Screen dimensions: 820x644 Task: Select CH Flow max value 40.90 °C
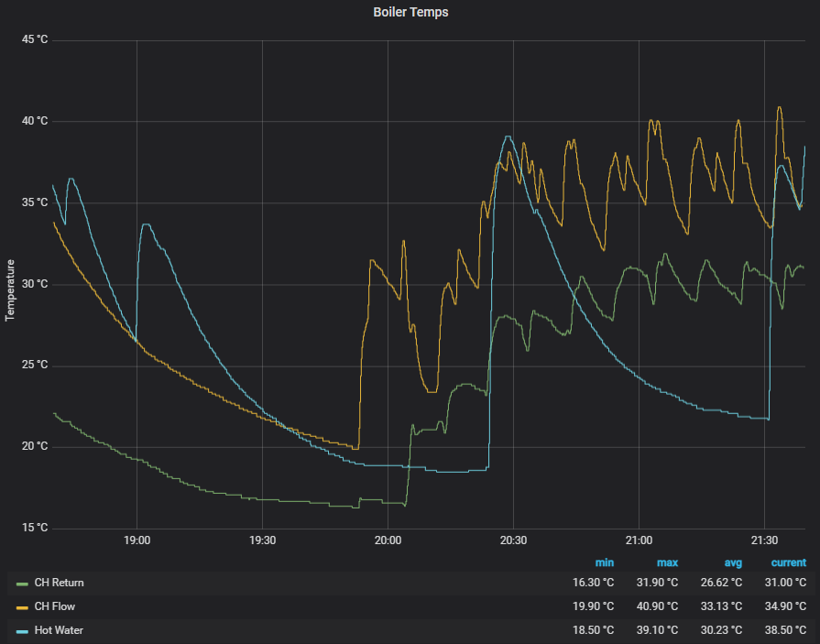657,606
